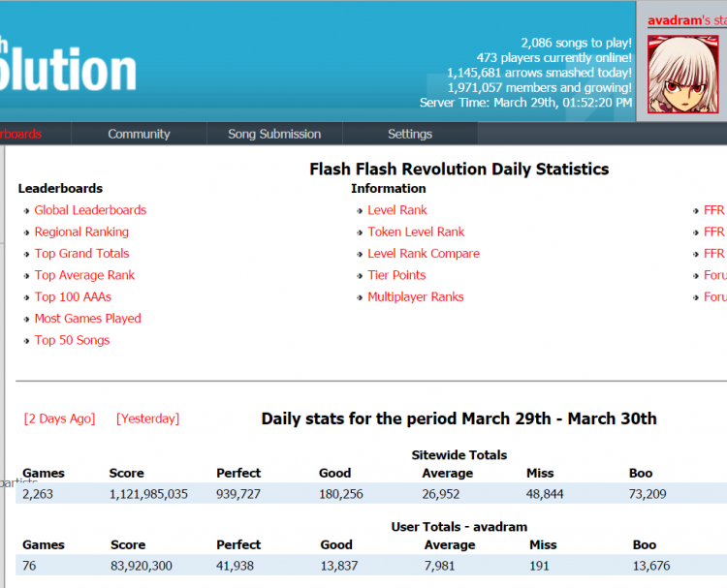
Task: Go to Top Average Rank
Action: (84, 275)
